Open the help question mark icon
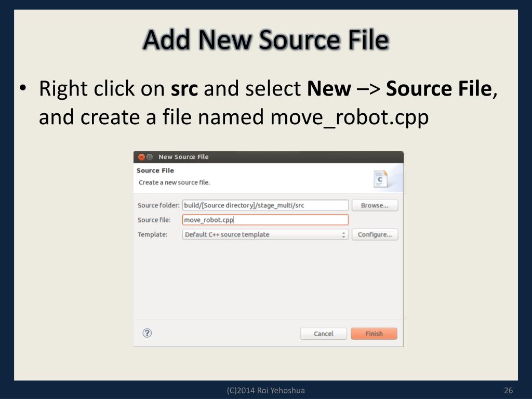This screenshot has height=399, width=532. coord(147,333)
